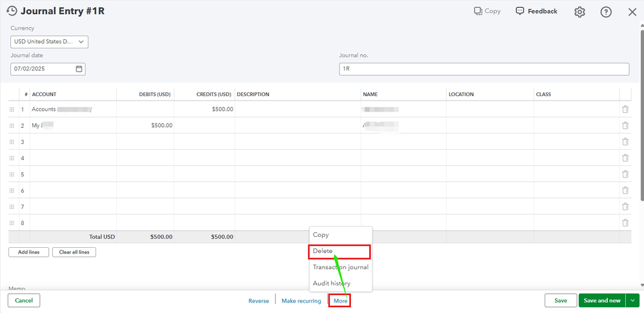Click the Journal date input field
644x313 pixels.
[48, 68]
